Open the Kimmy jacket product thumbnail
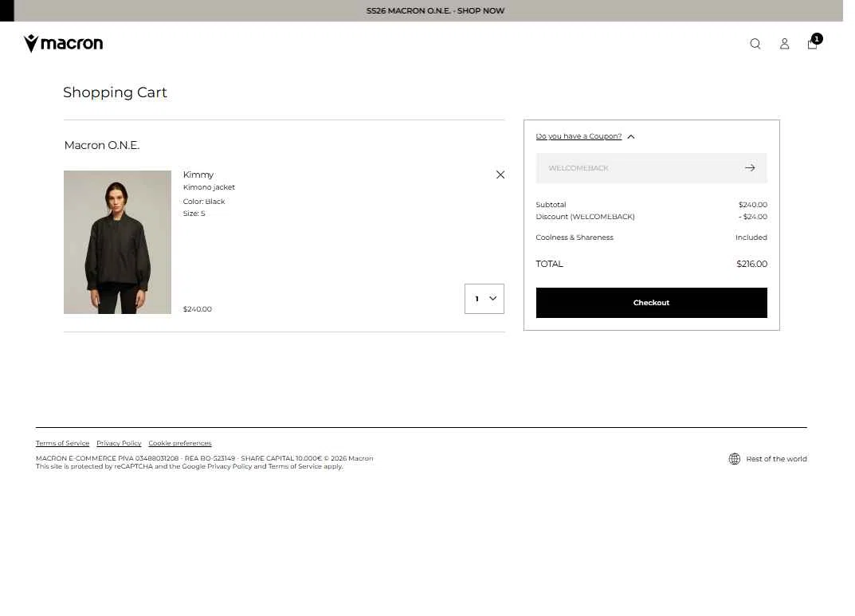This screenshot has height=616, width=855. [117, 242]
